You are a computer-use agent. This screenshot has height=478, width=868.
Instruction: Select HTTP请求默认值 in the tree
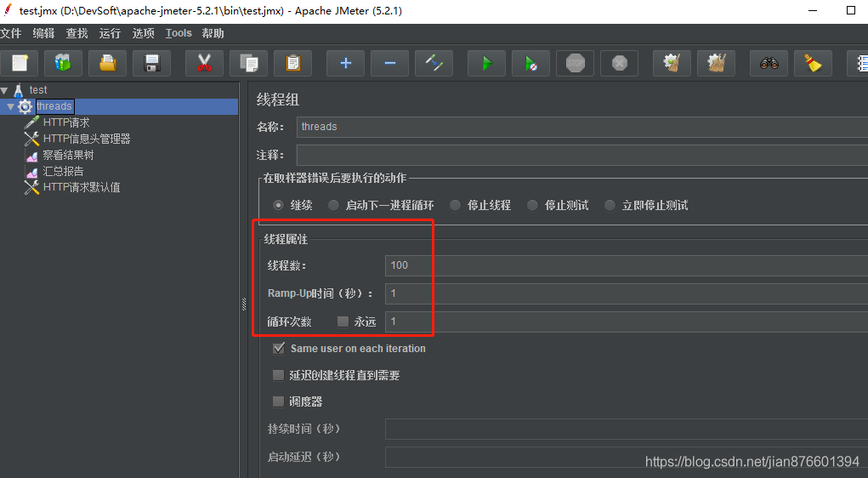click(82, 187)
